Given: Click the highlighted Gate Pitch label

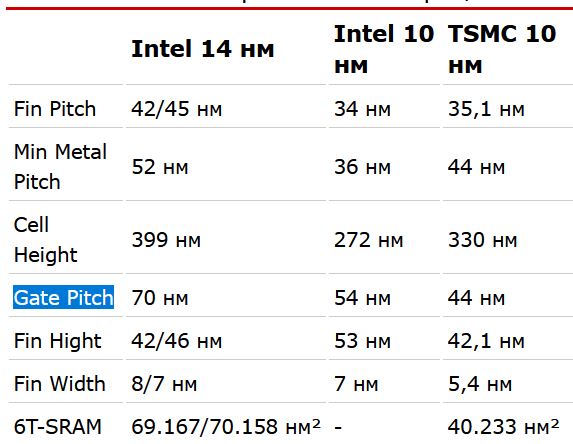Looking at the screenshot, I should click(x=63, y=297).
